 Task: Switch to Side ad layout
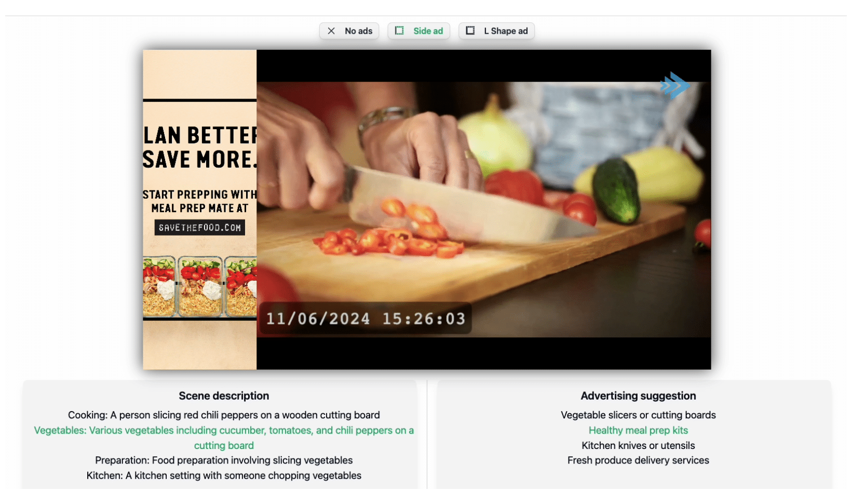pos(418,31)
